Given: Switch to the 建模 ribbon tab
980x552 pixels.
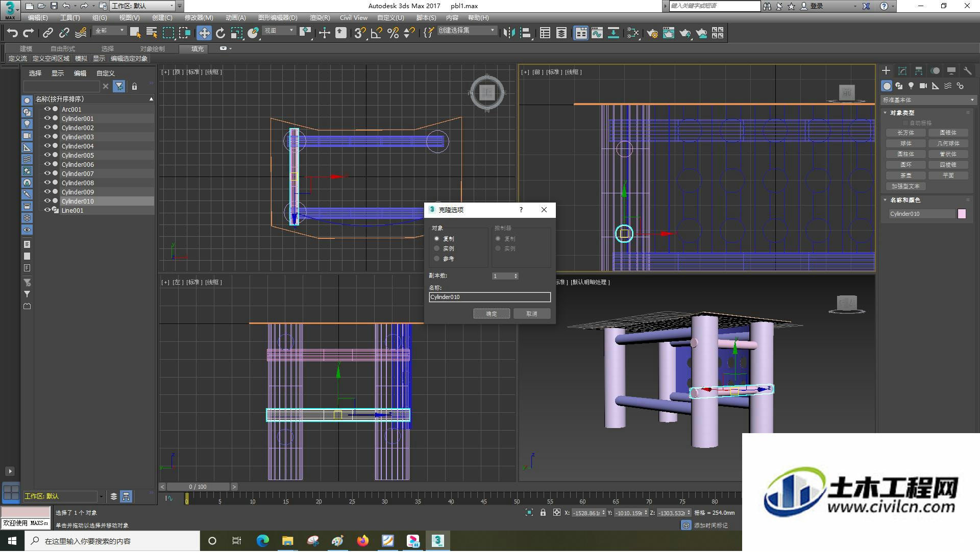Looking at the screenshot, I should coord(26,49).
